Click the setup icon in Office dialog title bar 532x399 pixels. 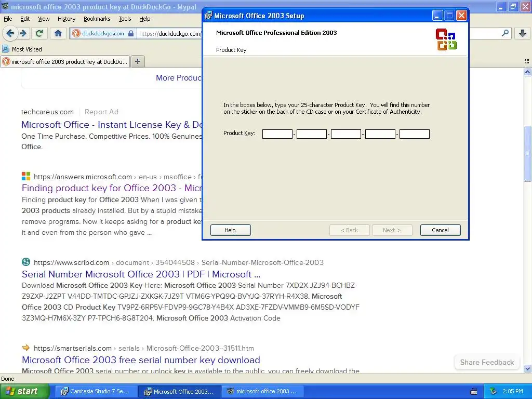(x=208, y=16)
